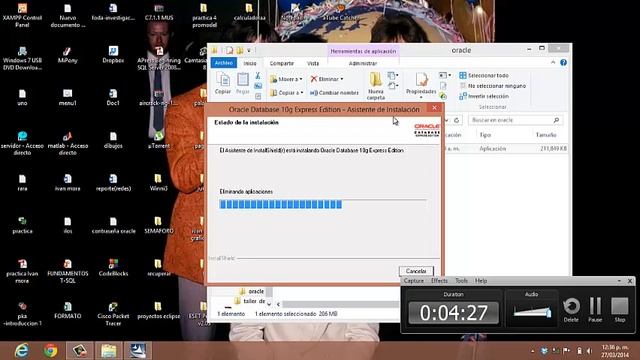Image resolution: width=640 pixels, height=360 pixels.
Task: Click Seleccionar todo in ribbon
Action: (483, 76)
